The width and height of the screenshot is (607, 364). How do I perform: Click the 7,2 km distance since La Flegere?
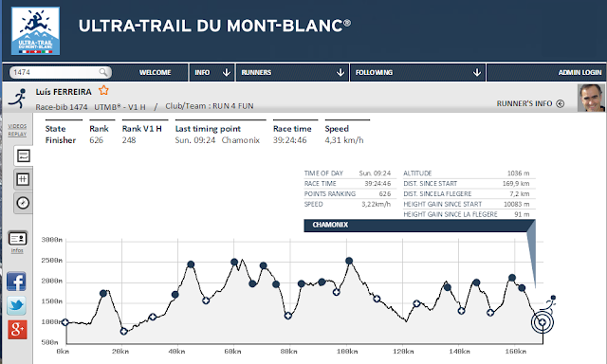pos(519,193)
